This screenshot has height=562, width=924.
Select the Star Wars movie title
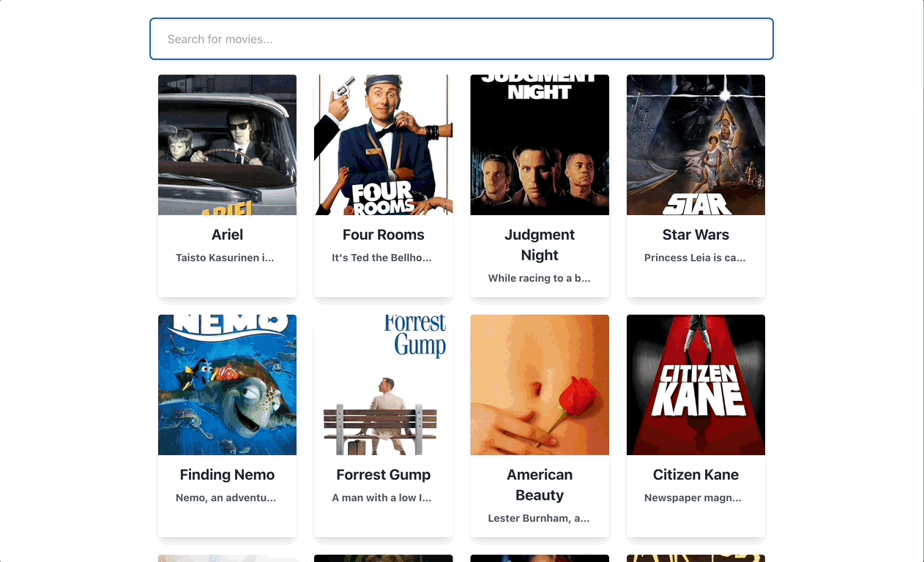pos(696,234)
